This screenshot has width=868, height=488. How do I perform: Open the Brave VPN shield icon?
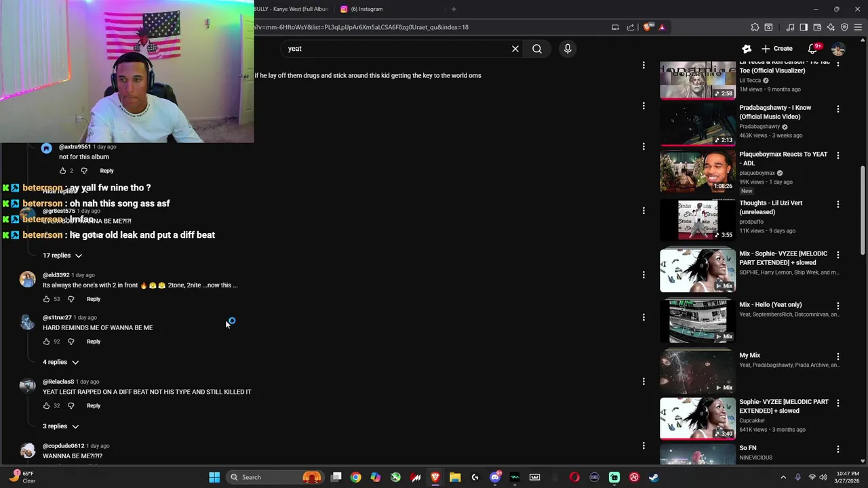click(x=844, y=27)
